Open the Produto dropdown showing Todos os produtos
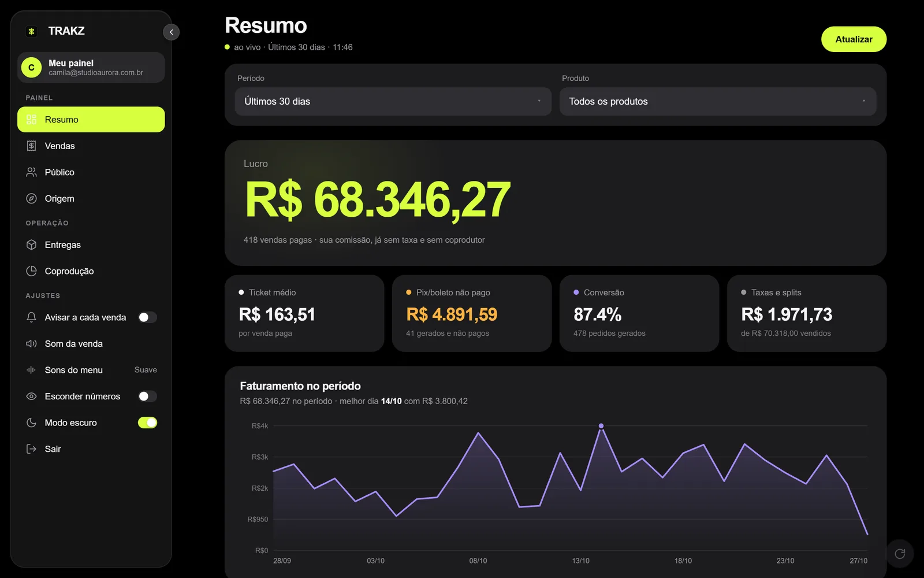This screenshot has width=924, height=578. pos(718,101)
